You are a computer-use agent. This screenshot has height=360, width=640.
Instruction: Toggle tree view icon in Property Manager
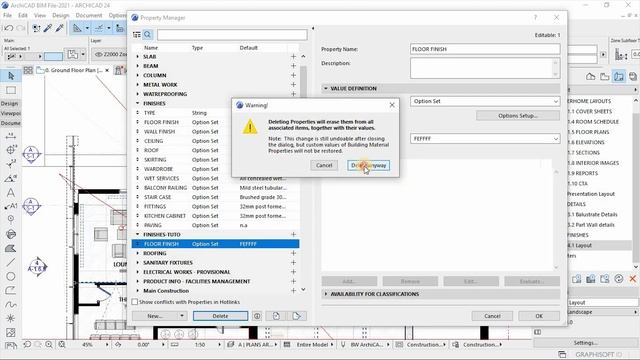pyautogui.click(x=137, y=35)
